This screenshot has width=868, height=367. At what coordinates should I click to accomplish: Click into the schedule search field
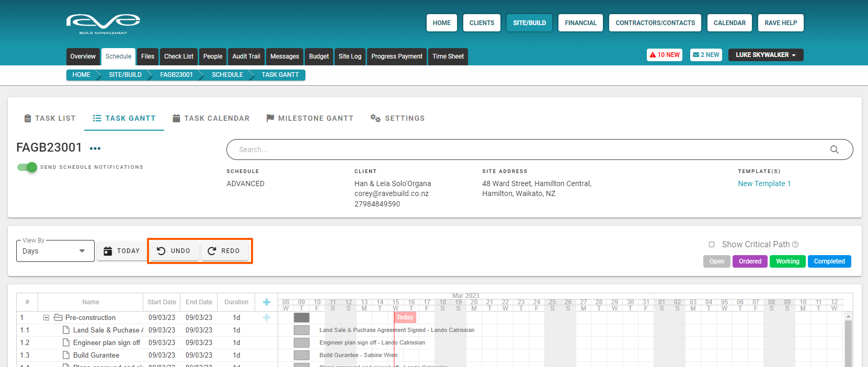tap(523, 150)
